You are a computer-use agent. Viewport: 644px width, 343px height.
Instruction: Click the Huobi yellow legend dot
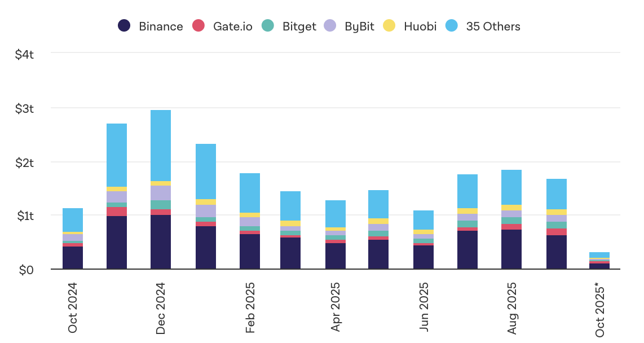pyautogui.click(x=389, y=26)
